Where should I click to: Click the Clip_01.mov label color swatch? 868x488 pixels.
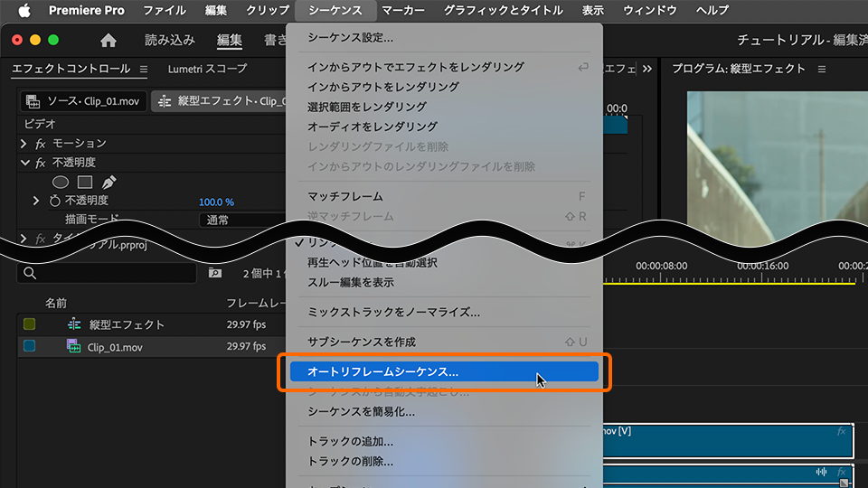tap(29, 346)
